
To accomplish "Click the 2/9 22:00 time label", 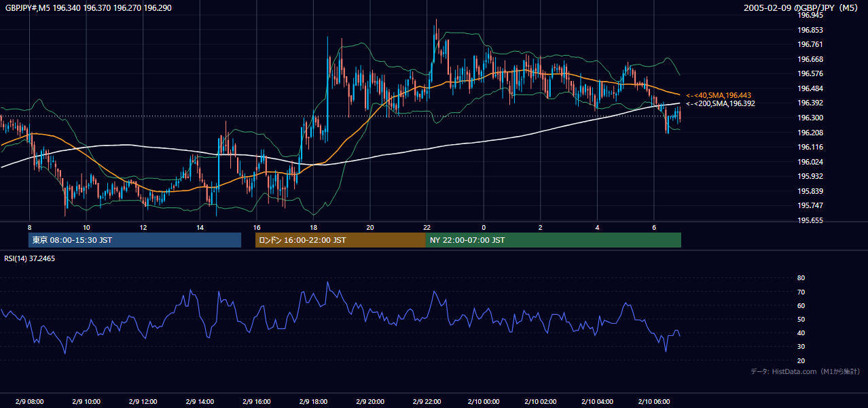I will 427,401.
